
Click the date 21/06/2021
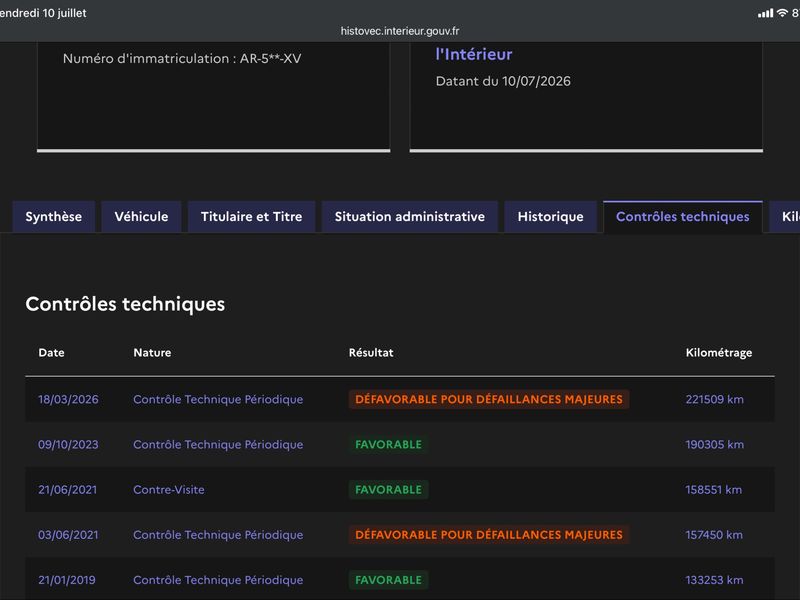67,490
